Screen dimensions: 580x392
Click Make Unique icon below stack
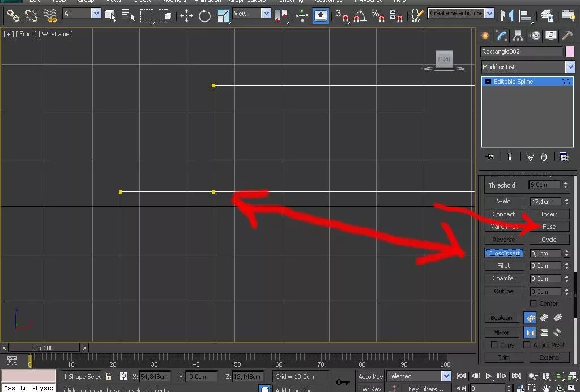530,157
